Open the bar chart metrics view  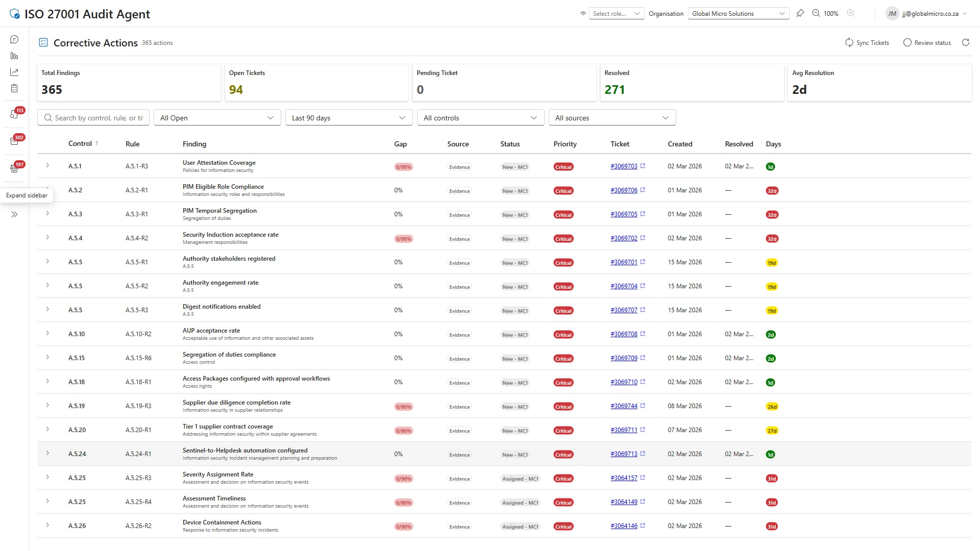tap(14, 56)
